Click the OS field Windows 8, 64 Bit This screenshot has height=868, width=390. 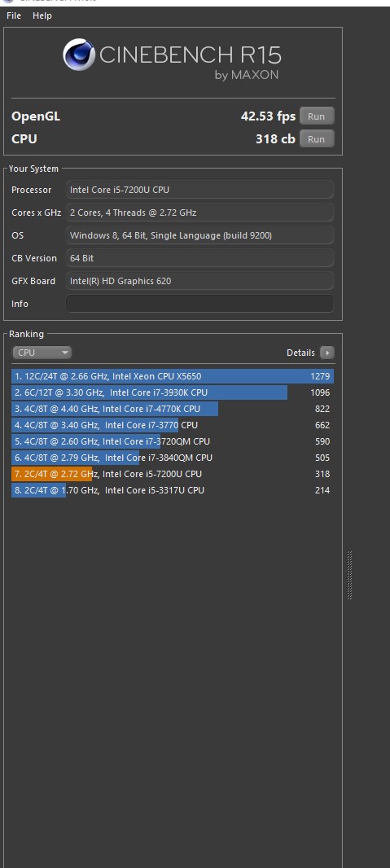click(199, 235)
